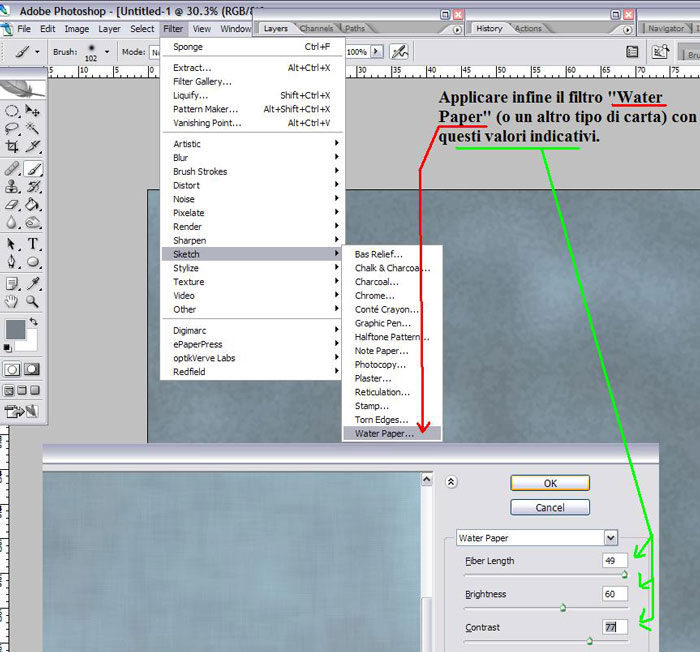Jump to ImageReady from toolbox bottom
This screenshot has width=700, height=652.
tap(21, 411)
